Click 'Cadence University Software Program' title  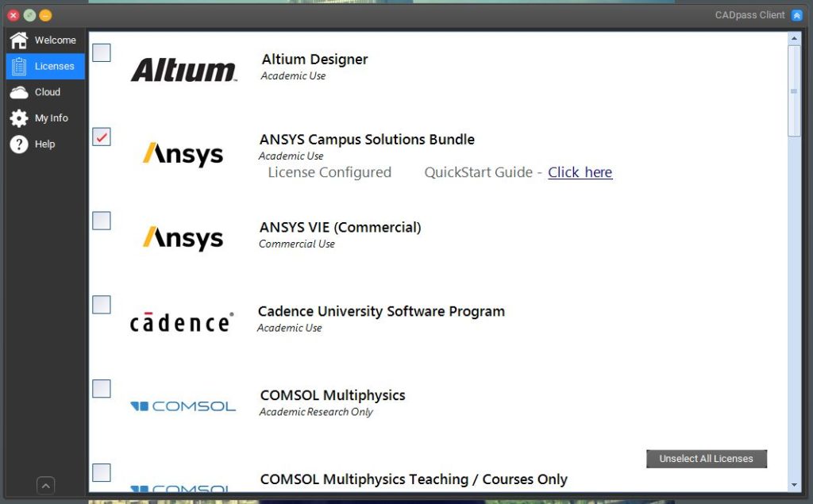click(x=381, y=312)
